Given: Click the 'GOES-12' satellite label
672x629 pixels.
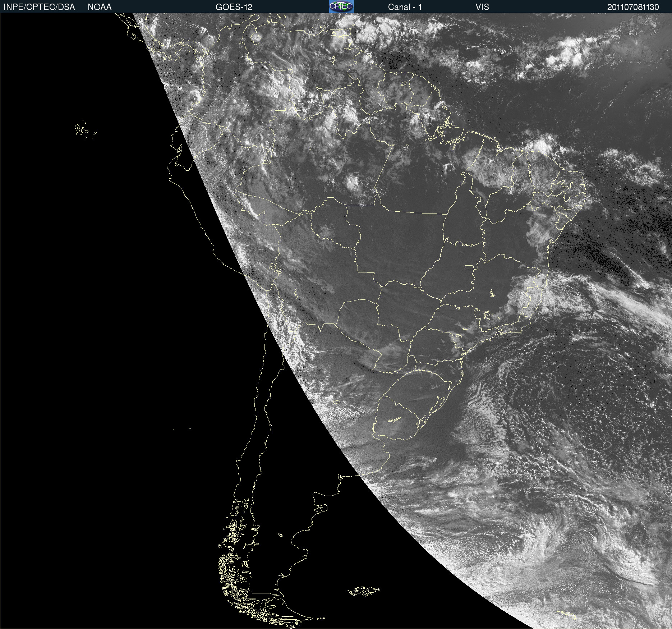Looking at the screenshot, I should pos(234,7).
